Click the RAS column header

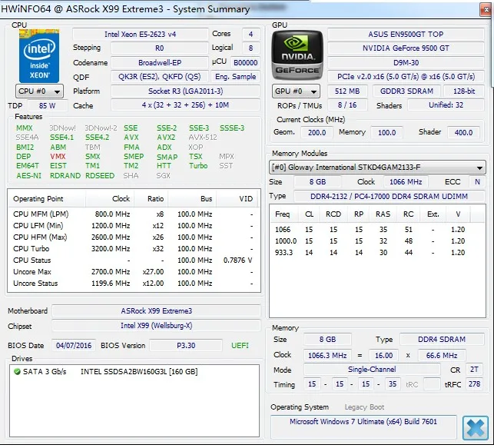point(383,214)
